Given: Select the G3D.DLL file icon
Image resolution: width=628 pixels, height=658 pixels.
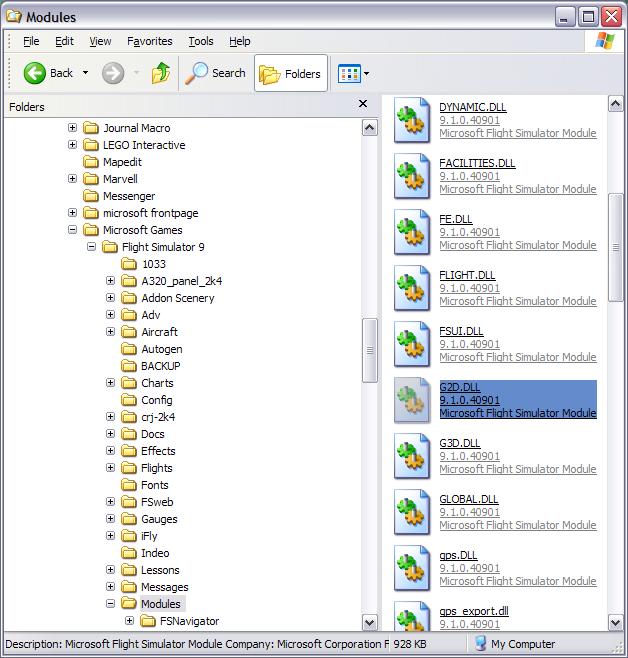Looking at the screenshot, I should tap(411, 456).
